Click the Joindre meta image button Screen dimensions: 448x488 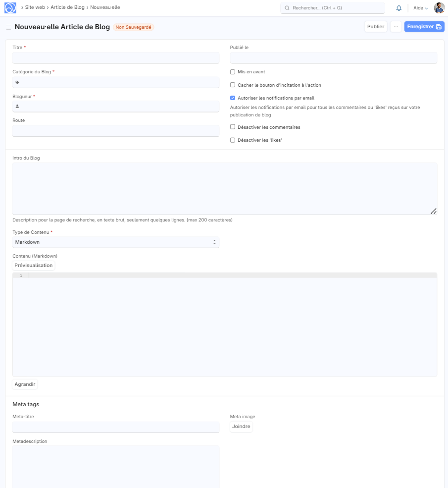tap(241, 427)
